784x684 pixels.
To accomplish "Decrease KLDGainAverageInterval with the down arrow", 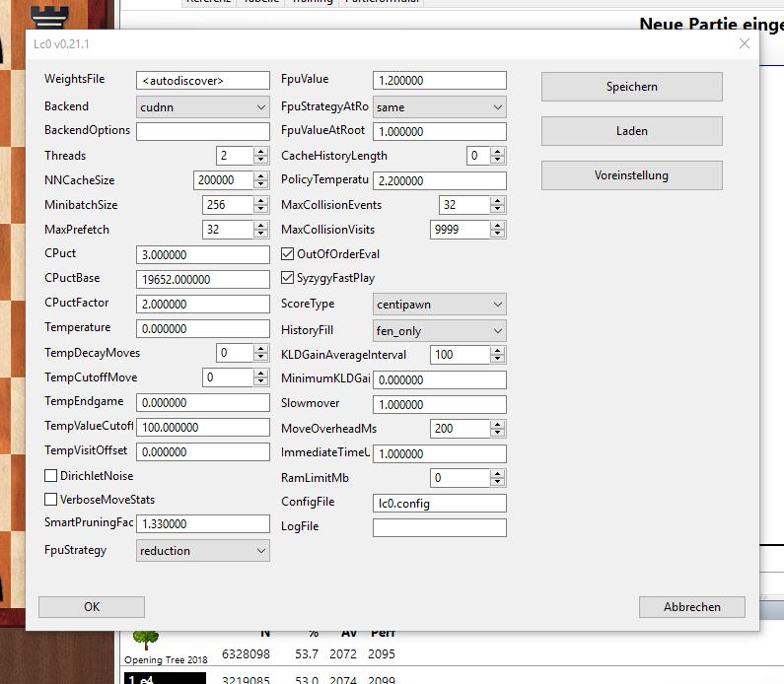I will [x=497, y=359].
